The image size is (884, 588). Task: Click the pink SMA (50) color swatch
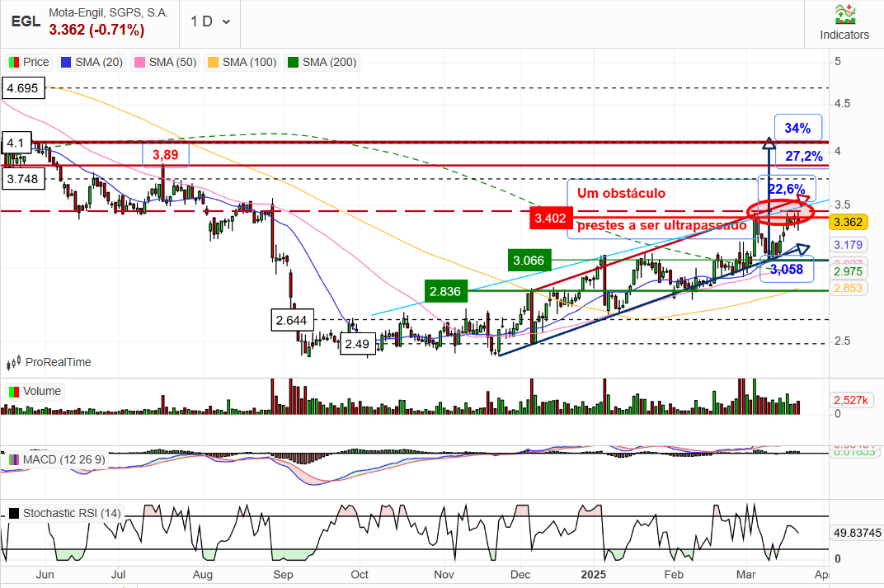click(x=139, y=62)
